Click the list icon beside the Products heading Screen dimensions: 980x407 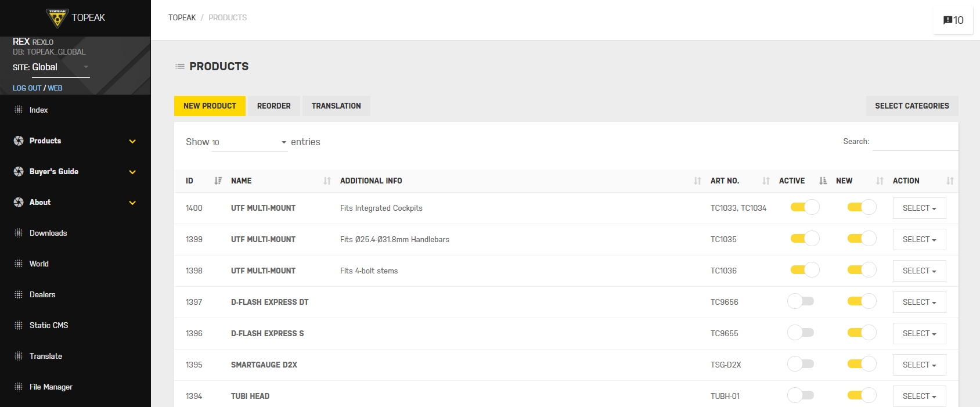[x=180, y=67]
